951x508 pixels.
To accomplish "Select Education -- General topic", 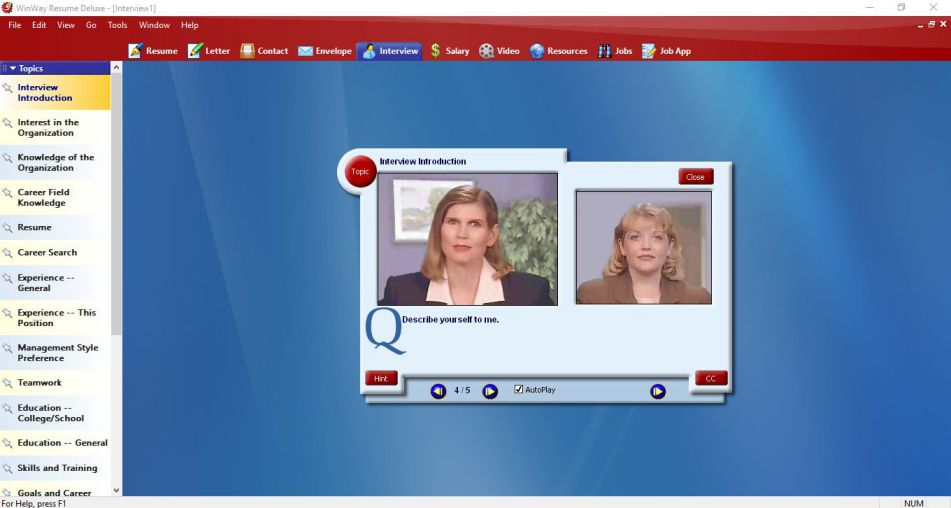I will (55, 443).
